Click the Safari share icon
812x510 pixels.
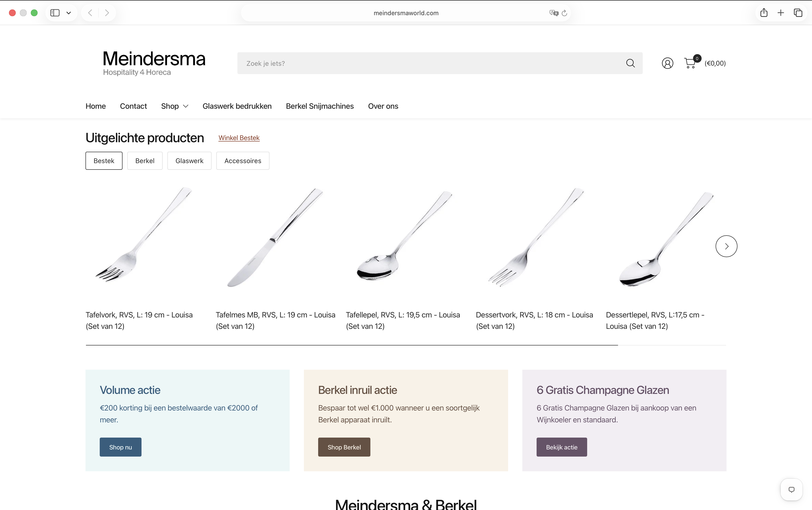pos(764,13)
